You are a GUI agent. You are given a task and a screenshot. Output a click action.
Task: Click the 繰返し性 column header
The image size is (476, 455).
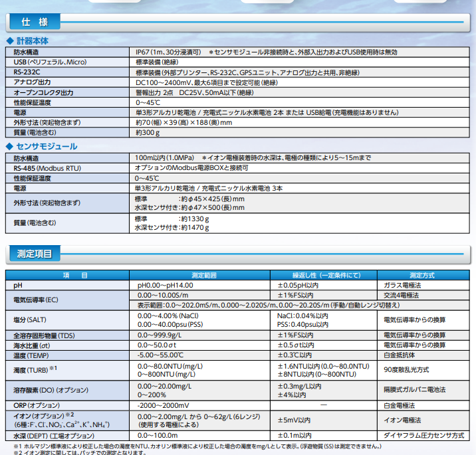pyautogui.click(x=322, y=275)
